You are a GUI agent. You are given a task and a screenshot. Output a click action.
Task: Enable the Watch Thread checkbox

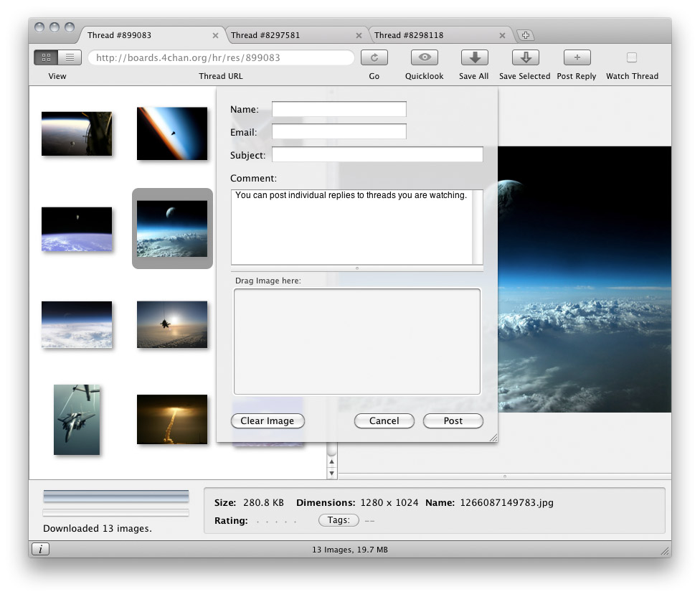[632, 57]
